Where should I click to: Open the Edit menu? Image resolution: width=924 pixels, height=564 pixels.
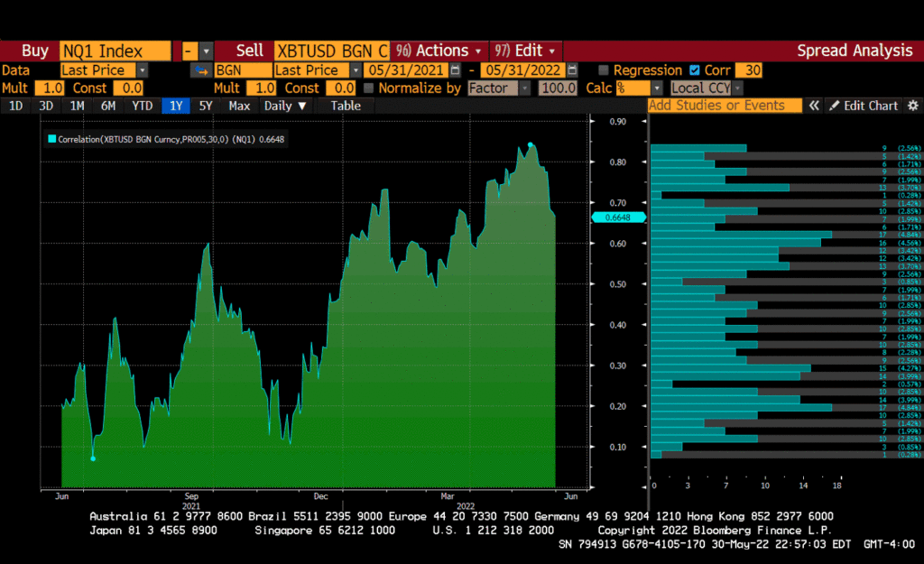pos(526,51)
